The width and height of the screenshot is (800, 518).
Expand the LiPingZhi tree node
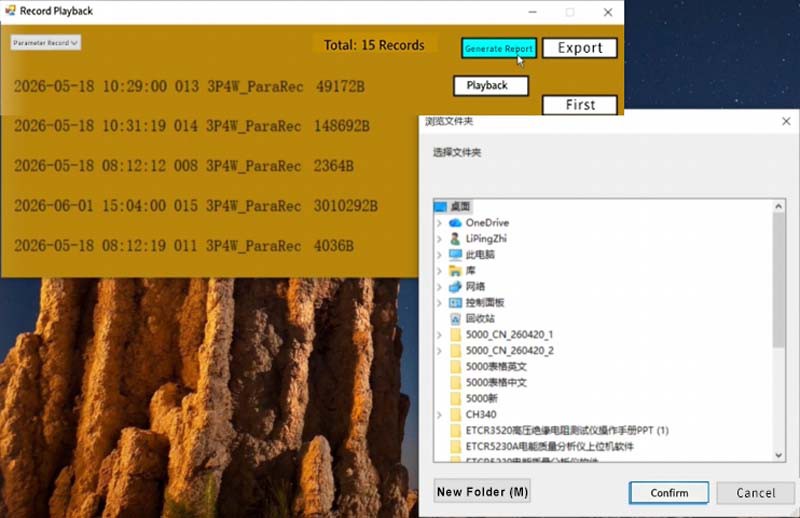coord(439,239)
